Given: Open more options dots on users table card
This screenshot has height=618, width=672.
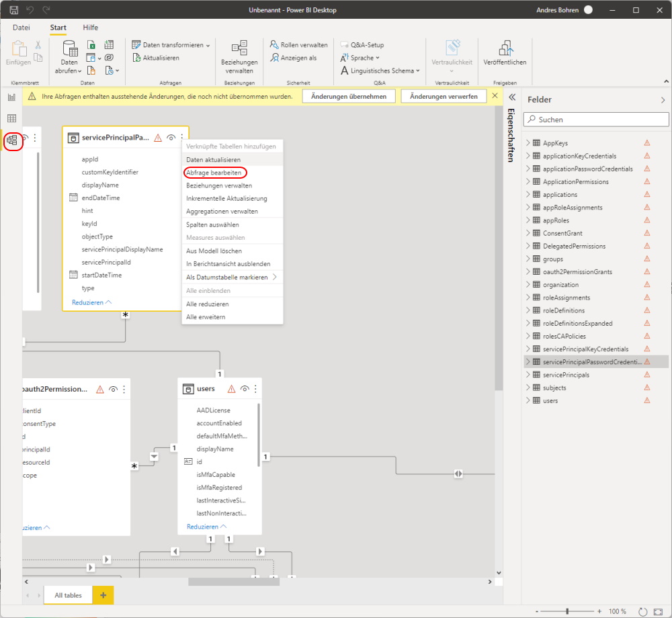Looking at the screenshot, I should click(x=255, y=389).
